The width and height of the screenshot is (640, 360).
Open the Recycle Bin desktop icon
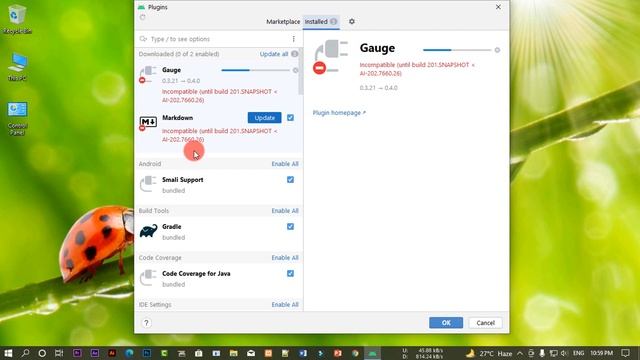pyautogui.click(x=17, y=19)
